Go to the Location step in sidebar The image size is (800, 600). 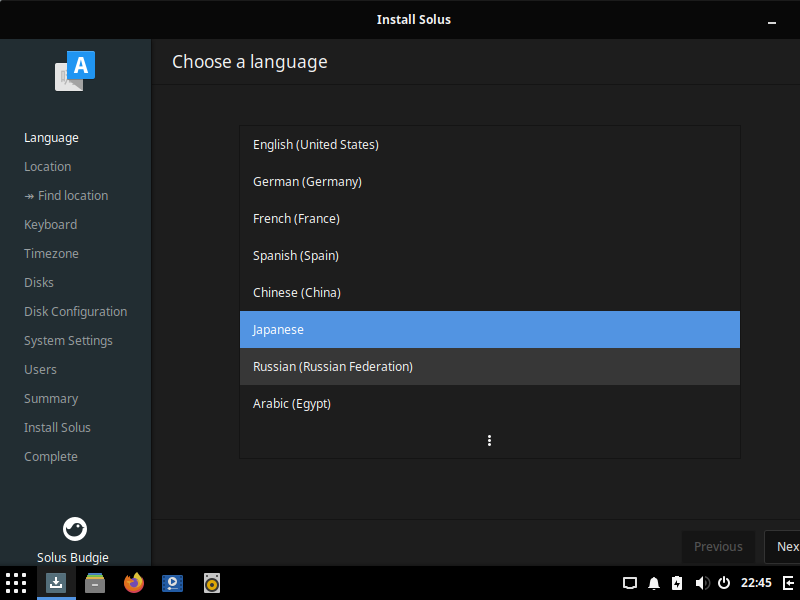(47, 166)
